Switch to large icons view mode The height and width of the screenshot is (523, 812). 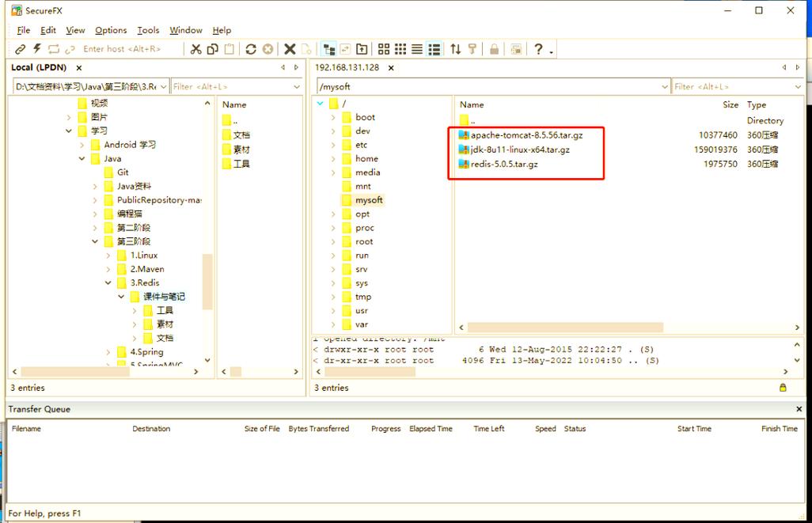point(384,49)
